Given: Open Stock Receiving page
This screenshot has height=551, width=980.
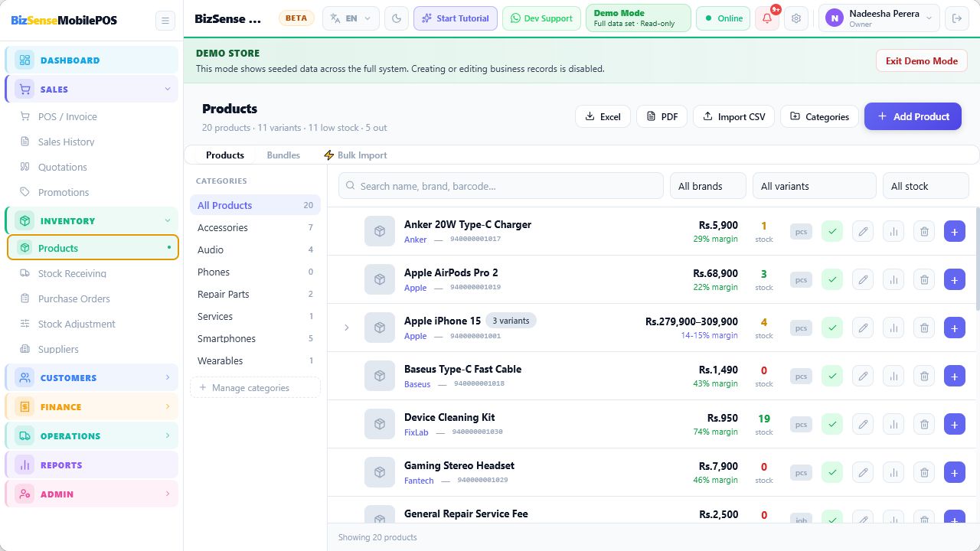Looking at the screenshot, I should [x=92, y=273].
